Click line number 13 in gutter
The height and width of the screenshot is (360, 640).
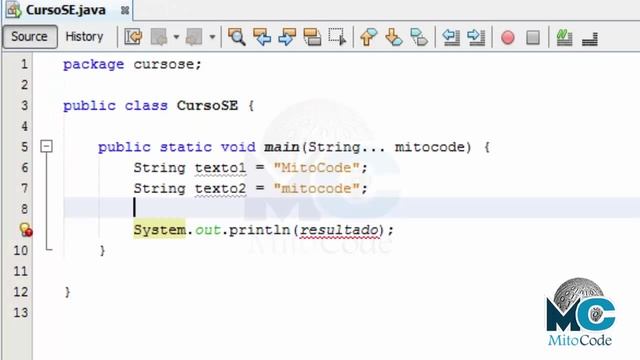coord(20,313)
